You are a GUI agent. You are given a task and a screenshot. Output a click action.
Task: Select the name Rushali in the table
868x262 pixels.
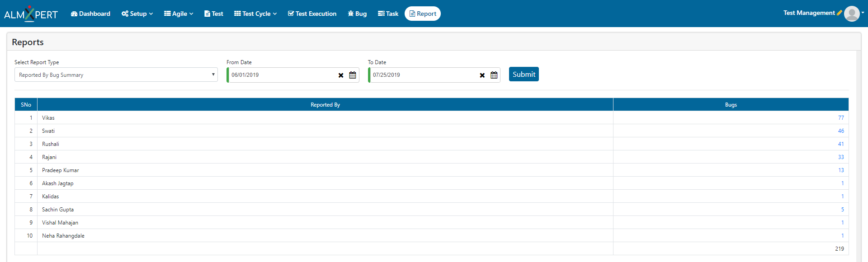pyautogui.click(x=51, y=144)
